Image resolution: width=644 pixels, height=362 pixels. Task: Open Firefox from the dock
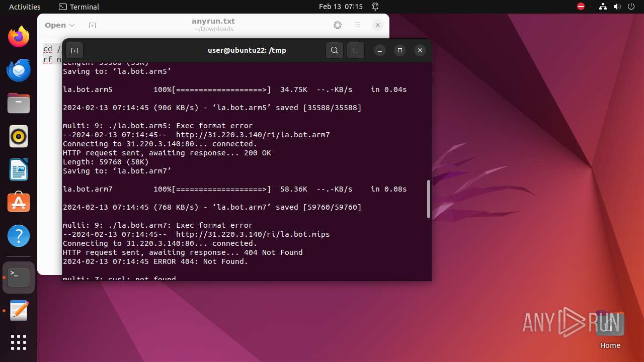(x=19, y=37)
